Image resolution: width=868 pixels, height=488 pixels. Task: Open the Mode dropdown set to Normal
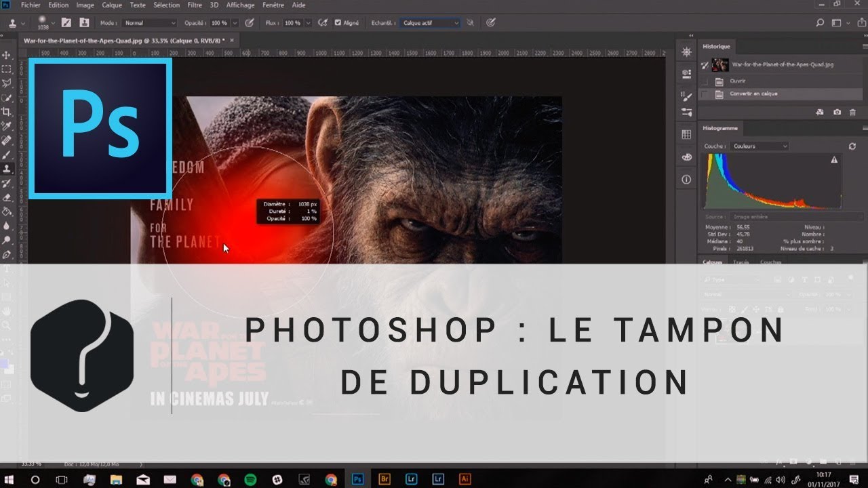pos(149,23)
